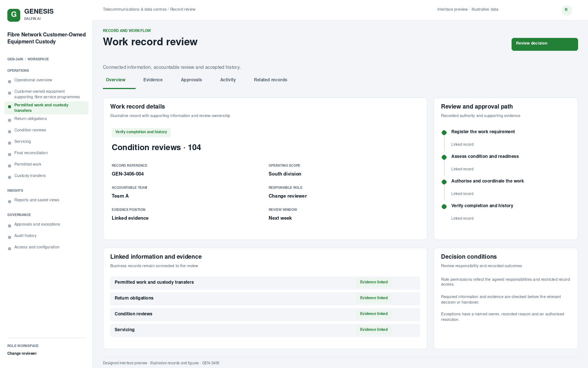Click the Assess condition and readiness step dot

pyautogui.click(x=444, y=157)
